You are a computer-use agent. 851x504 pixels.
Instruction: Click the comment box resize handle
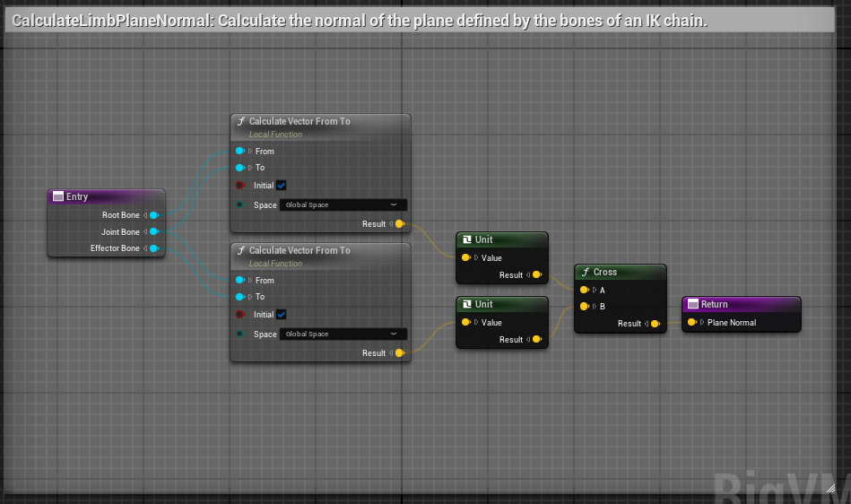[x=830, y=488]
